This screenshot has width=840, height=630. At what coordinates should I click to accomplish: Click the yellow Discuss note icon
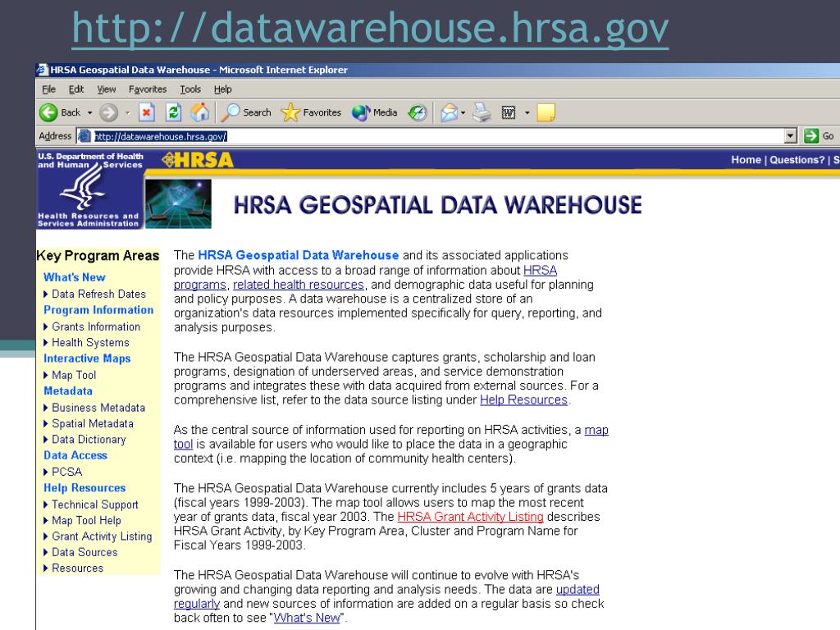coord(546,112)
